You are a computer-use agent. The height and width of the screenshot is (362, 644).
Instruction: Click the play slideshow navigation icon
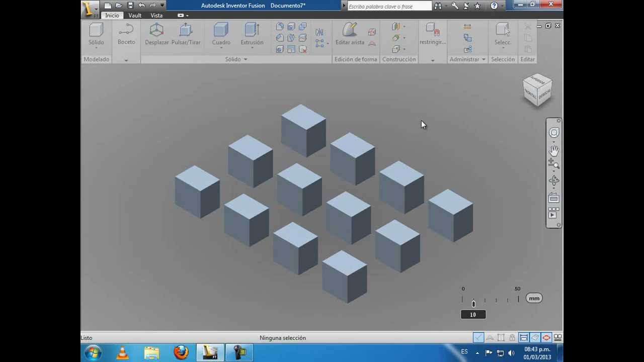553,213
